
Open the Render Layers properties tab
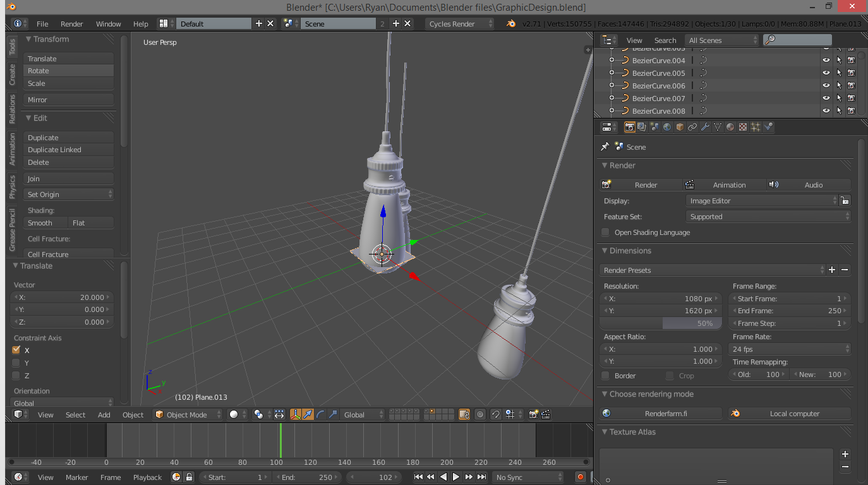[642, 127]
